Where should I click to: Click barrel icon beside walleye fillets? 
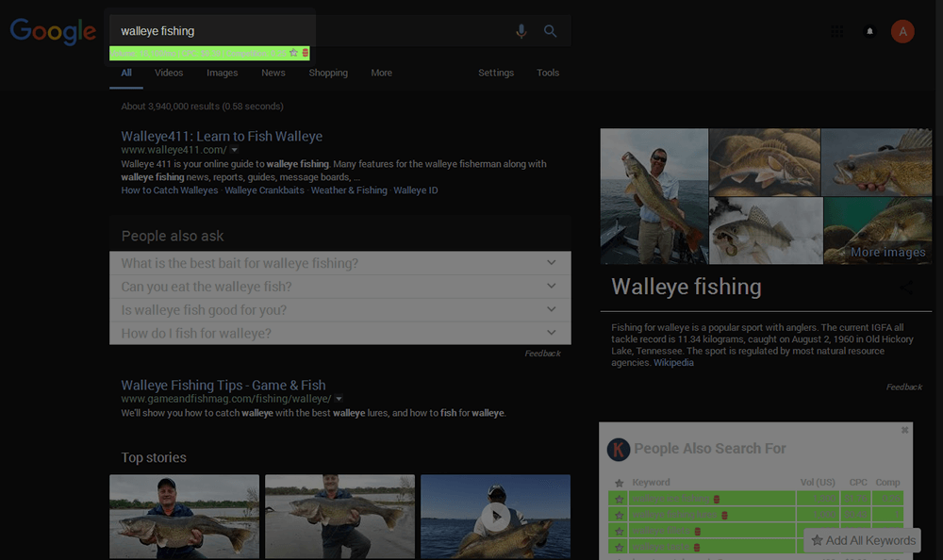coord(698,531)
